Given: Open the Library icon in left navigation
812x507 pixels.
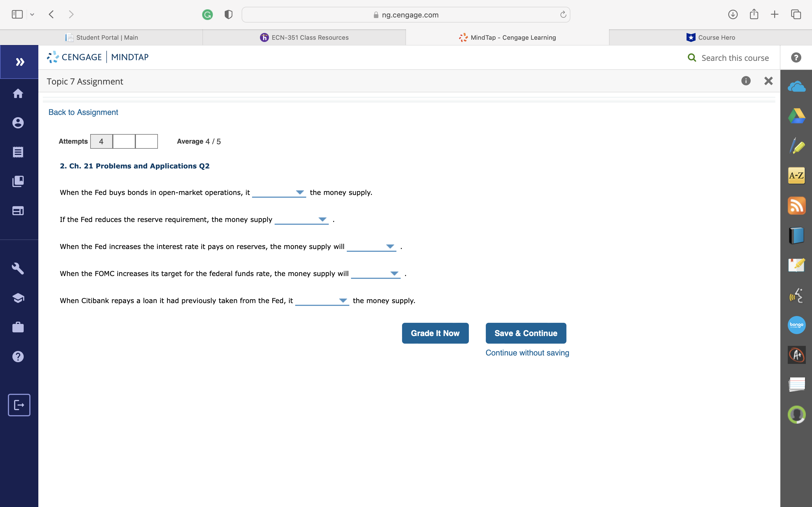Looking at the screenshot, I should (x=18, y=181).
